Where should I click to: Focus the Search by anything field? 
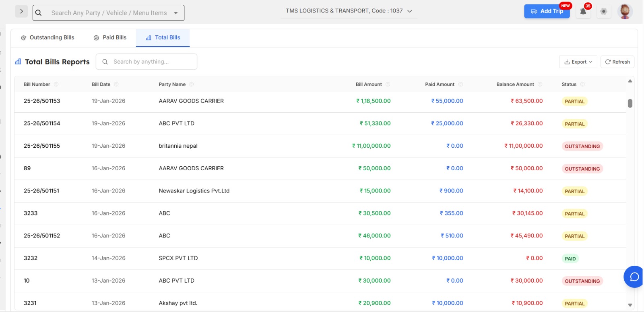click(152, 62)
